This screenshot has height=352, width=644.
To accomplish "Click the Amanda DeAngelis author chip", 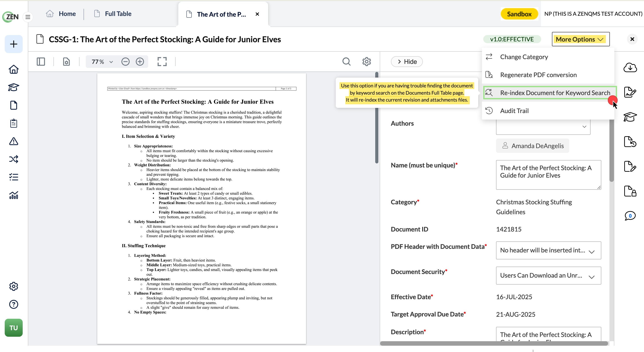I will (532, 146).
